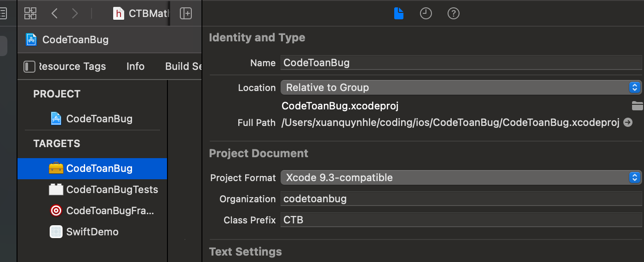Switch to the Build Settings tab
The width and height of the screenshot is (644, 262).
pyautogui.click(x=183, y=67)
